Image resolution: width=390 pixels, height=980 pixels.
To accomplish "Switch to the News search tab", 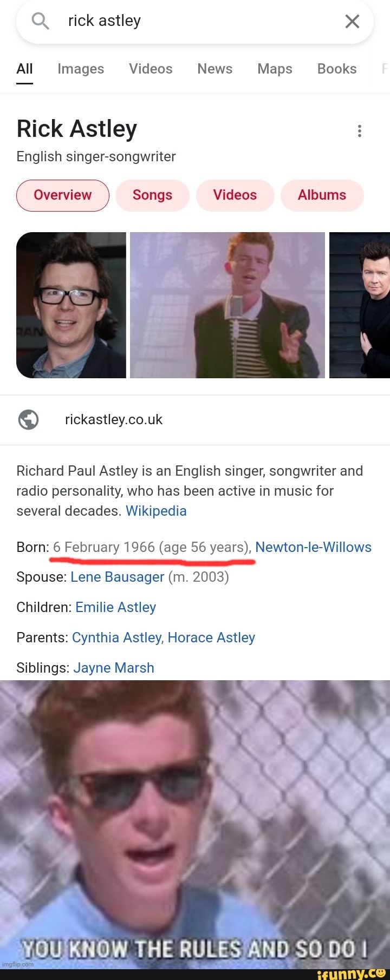I will 214,69.
